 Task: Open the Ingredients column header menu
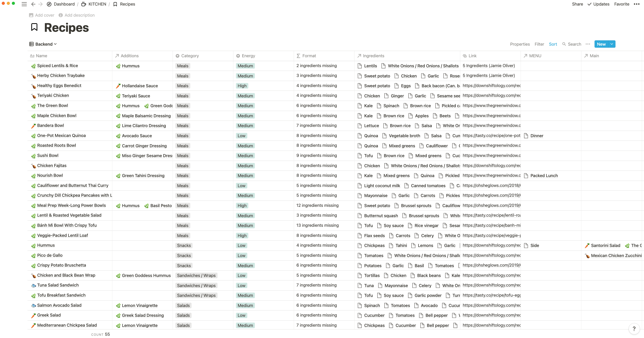[x=407, y=56]
